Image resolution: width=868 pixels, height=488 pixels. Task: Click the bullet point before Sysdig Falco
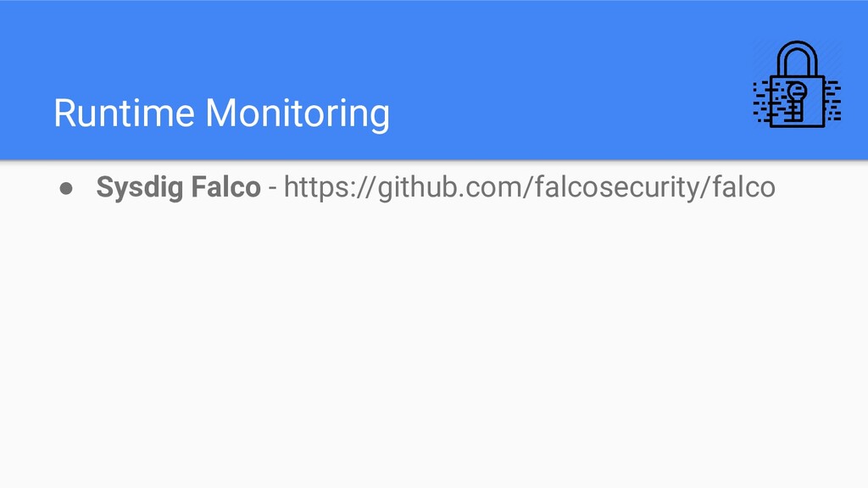66,189
